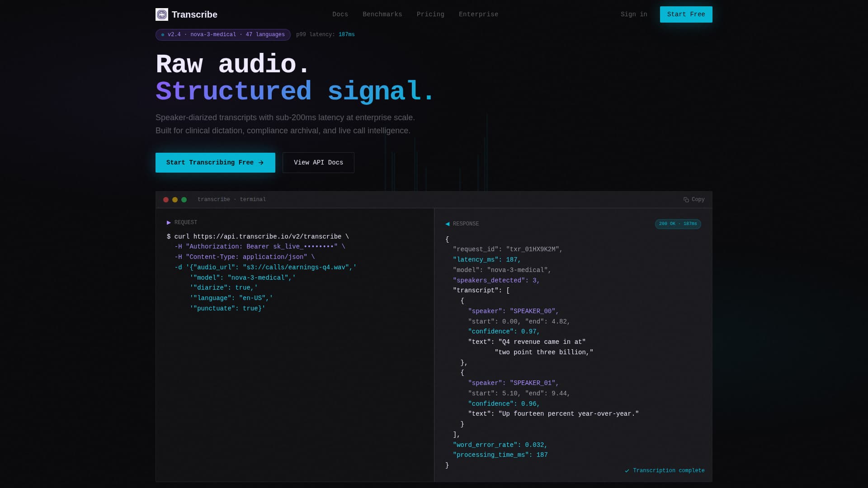The height and width of the screenshot is (488, 868).
Task: Click the Speaker-diarized transcripts description line
Action: click(285, 117)
